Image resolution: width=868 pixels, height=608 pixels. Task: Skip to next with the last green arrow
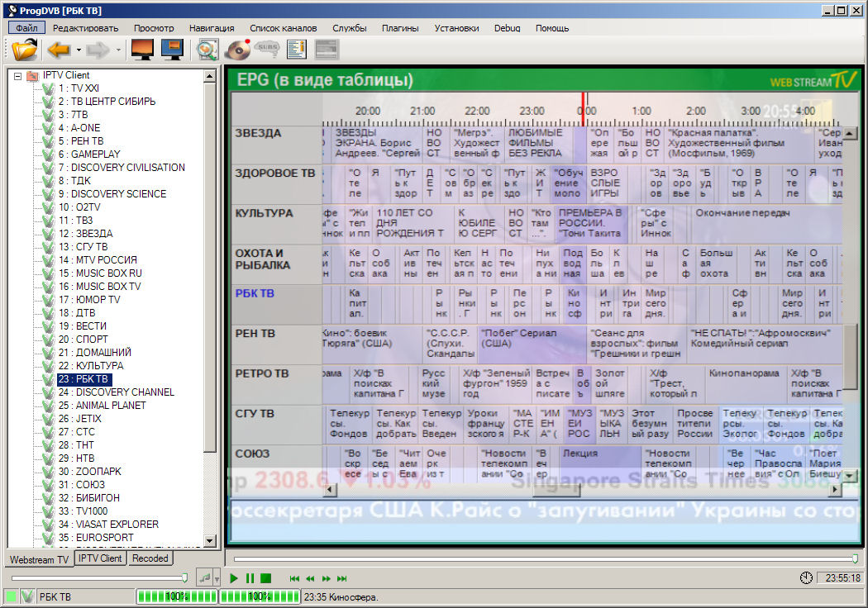(342, 579)
